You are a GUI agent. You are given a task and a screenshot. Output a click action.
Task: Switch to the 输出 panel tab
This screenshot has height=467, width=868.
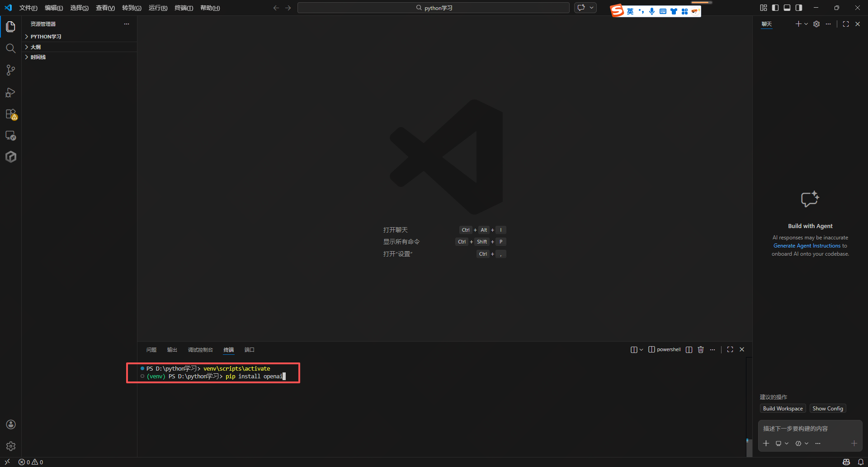172,350
